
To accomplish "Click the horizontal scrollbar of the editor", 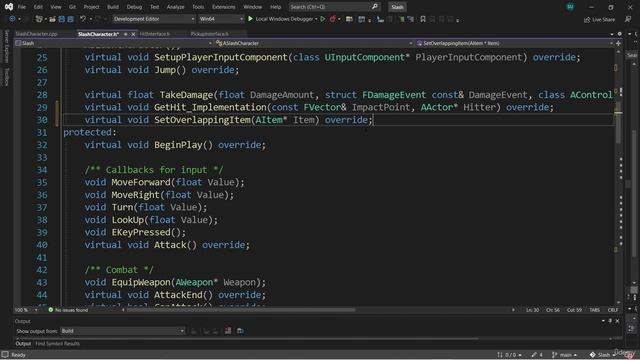I will click(x=241, y=310).
